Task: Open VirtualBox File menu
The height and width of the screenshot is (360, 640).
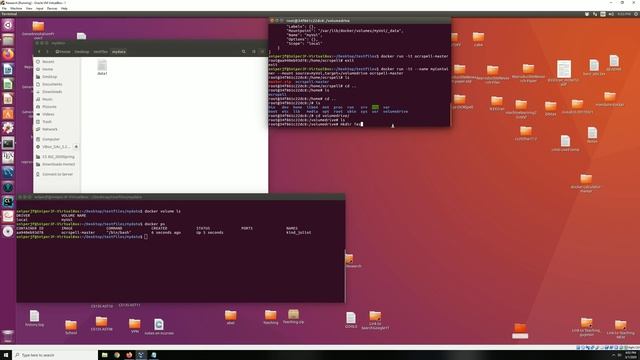Action: pyautogui.click(x=4, y=8)
